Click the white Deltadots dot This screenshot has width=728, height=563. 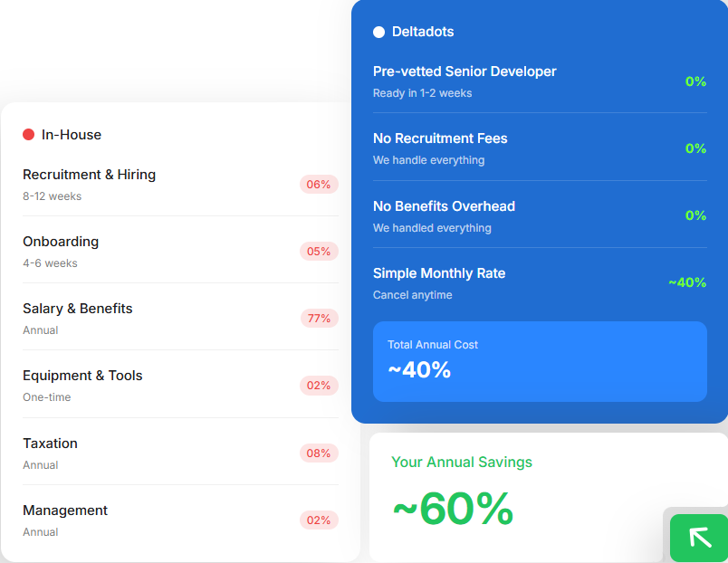click(x=378, y=33)
